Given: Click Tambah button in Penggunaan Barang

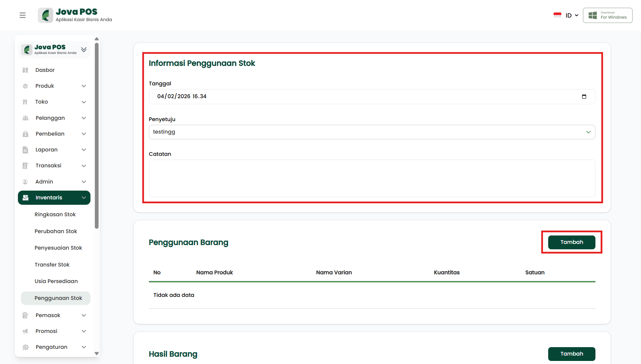Looking at the screenshot, I should click(x=571, y=242).
